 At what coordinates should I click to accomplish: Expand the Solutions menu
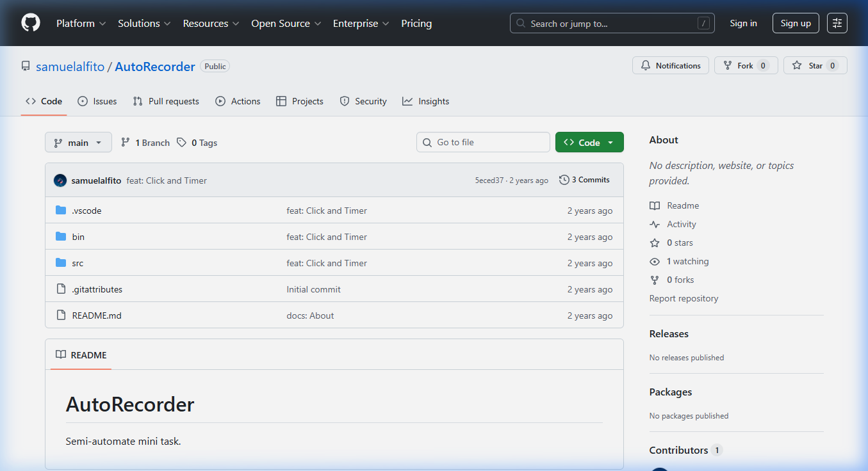(x=144, y=23)
